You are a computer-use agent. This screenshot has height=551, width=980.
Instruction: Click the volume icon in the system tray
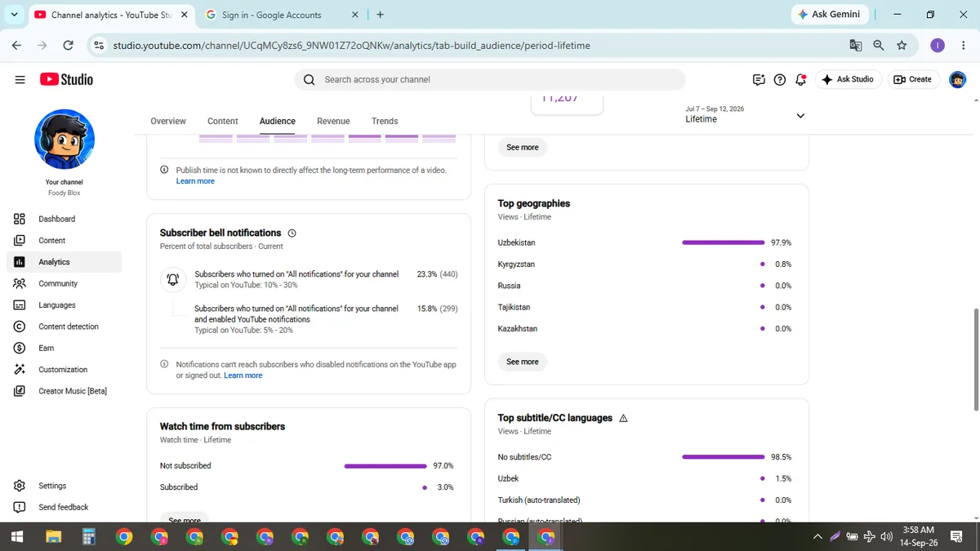[886, 536]
